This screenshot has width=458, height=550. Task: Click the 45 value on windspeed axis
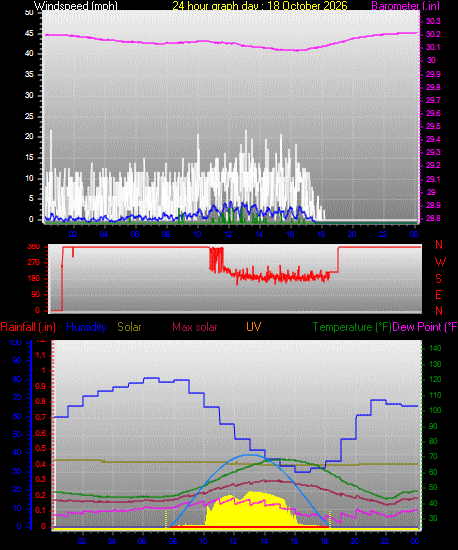pos(29,34)
